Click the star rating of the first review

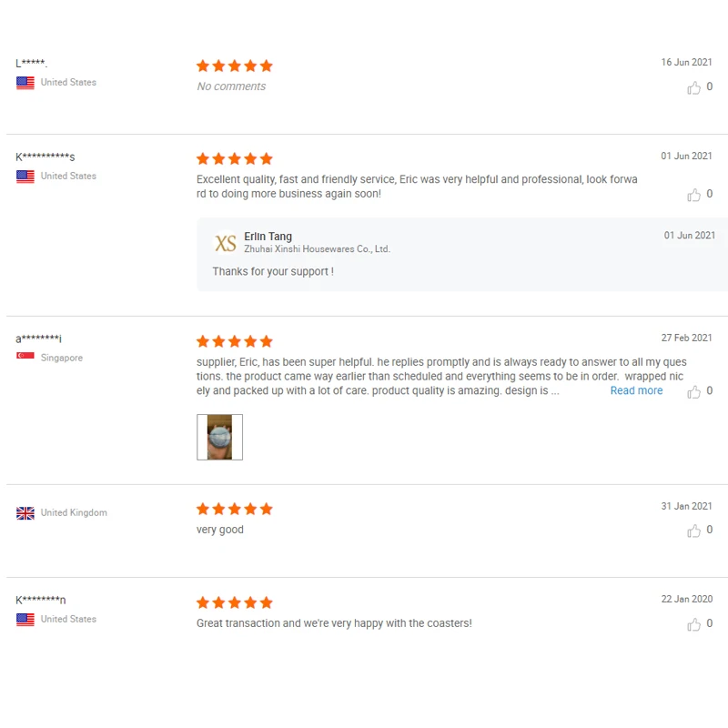(x=235, y=66)
